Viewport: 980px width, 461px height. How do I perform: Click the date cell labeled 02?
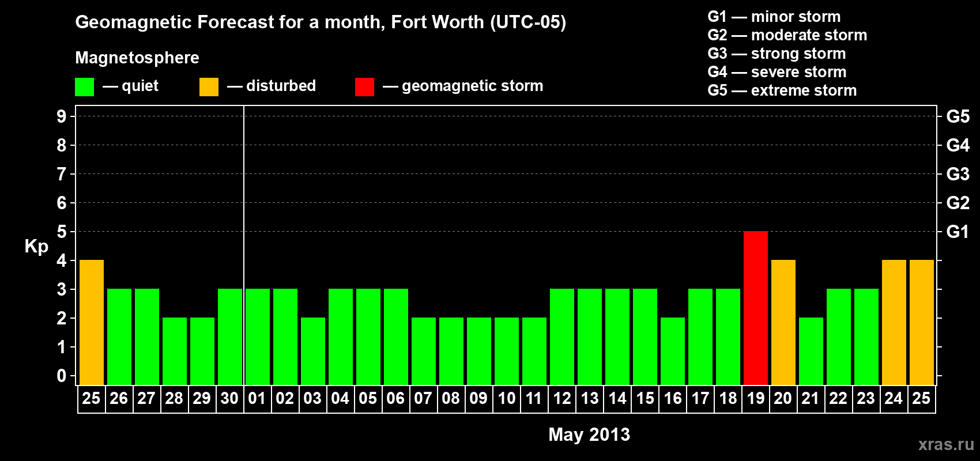[x=285, y=399]
